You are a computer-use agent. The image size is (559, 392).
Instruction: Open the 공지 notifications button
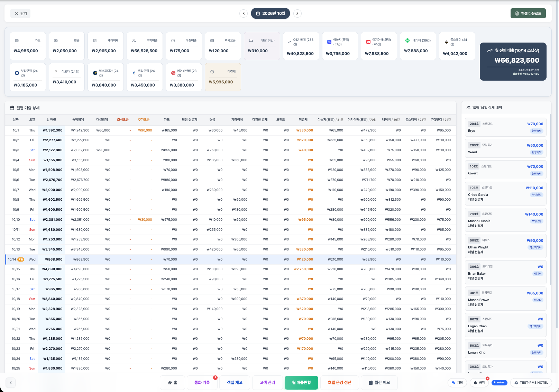(479, 383)
